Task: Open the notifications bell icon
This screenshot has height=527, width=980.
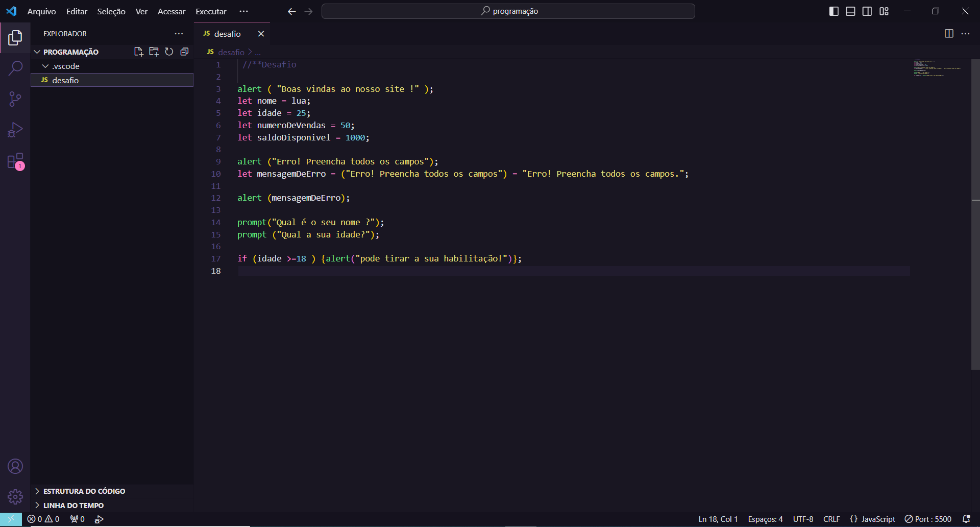Action: (966, 519)
